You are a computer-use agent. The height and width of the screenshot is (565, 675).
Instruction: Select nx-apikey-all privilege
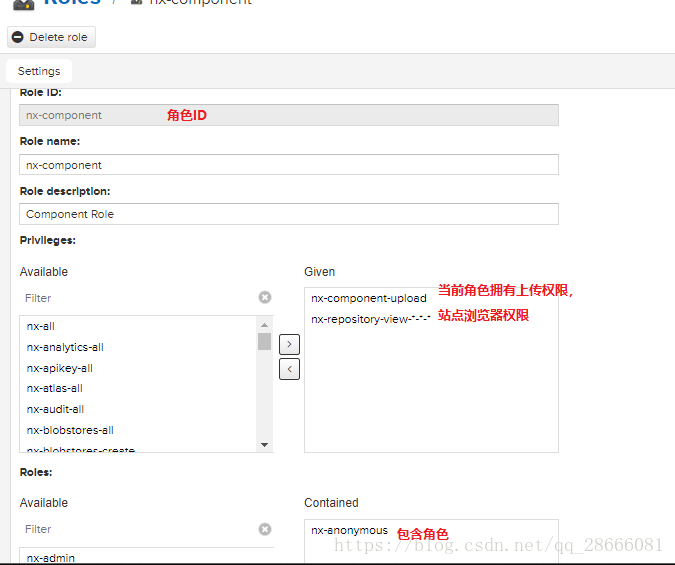coord(138,368)
